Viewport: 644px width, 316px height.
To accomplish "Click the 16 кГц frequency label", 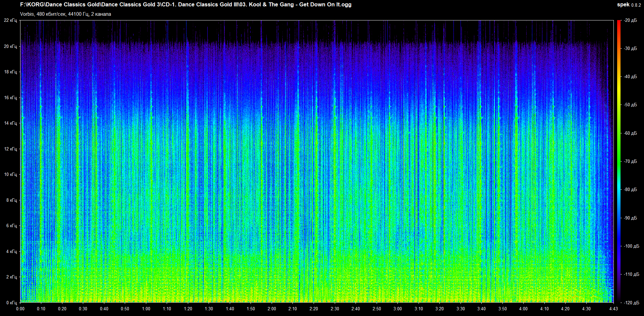I will pos(10,98).
